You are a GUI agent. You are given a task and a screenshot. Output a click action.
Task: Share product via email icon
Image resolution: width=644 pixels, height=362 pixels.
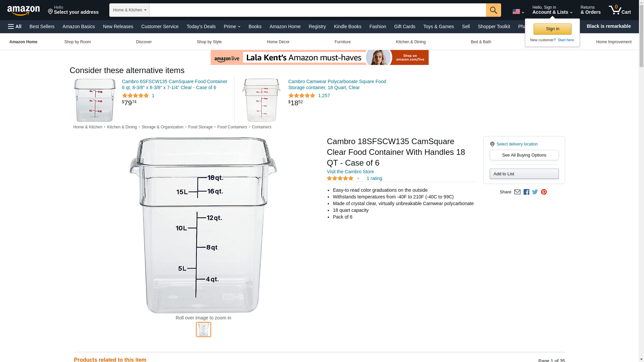(517, 192)
